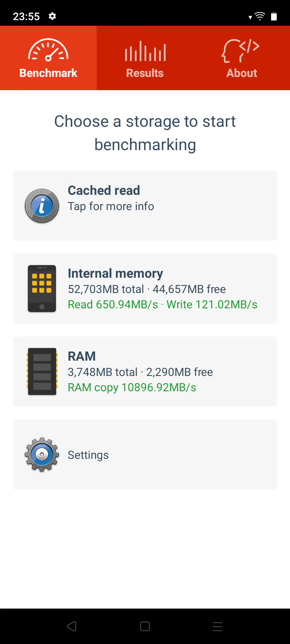Tap the recent apps navigation button

pos(217,626)
